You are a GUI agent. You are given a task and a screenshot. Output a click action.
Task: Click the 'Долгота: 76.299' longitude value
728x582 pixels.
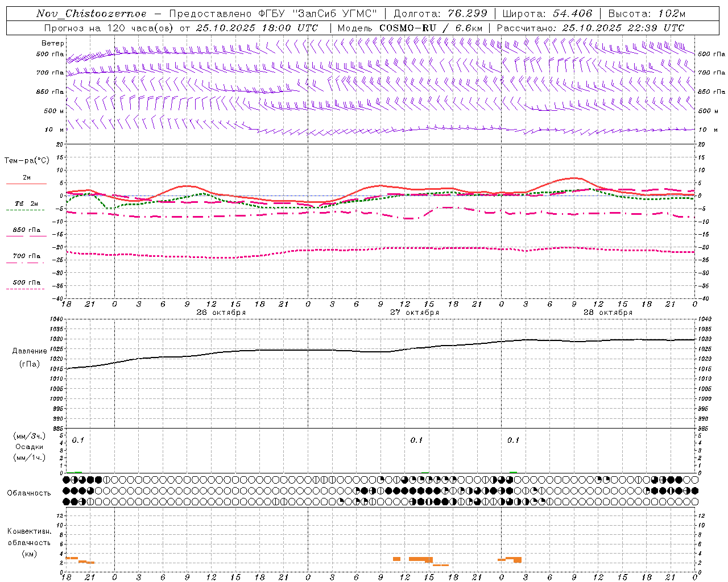[x=440, y=14]
